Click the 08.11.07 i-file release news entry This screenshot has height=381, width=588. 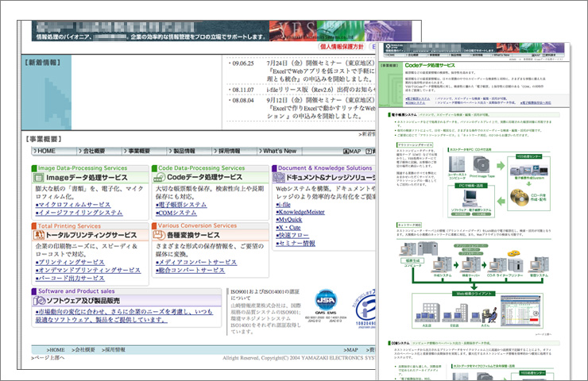(302, 90)
